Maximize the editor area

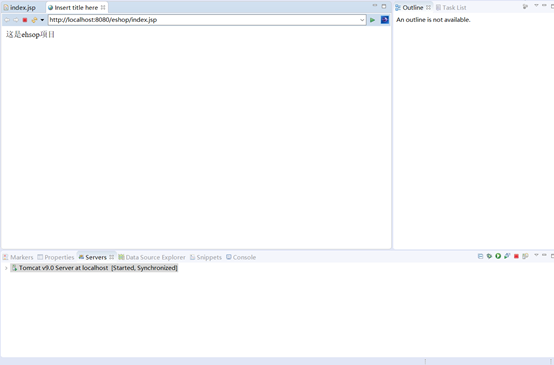384,6
